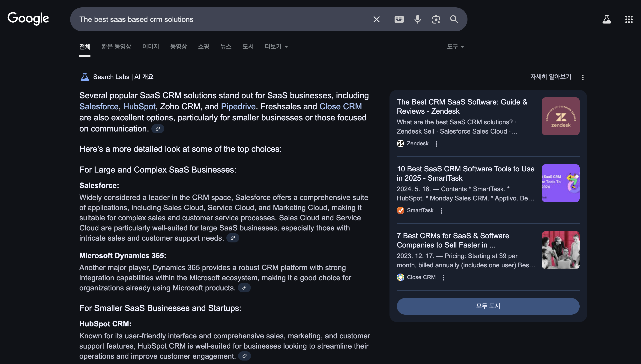The height and width of the screenshot is (364, 641).
Task: Expand the 더보기 dropdown
Action: coord(276,47)
